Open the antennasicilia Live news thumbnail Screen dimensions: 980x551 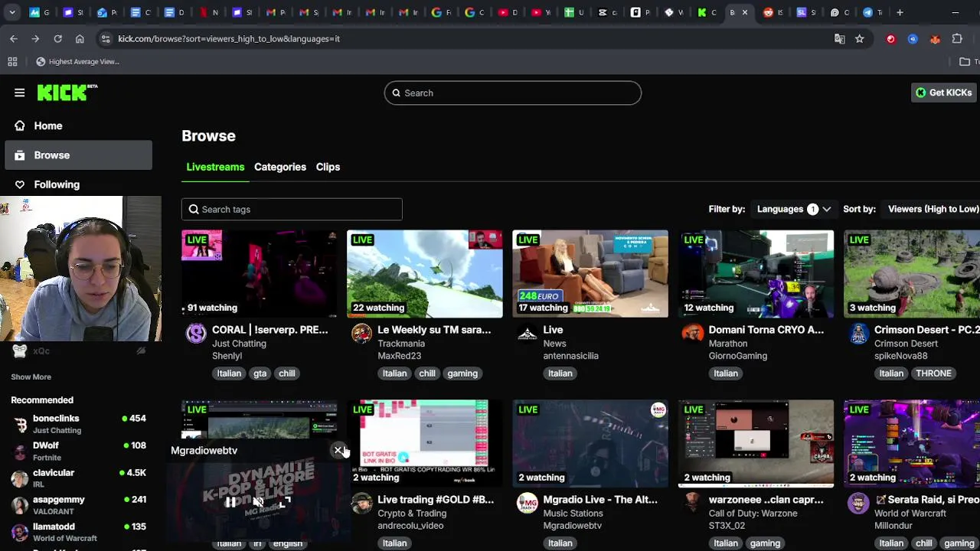[590, 274]
